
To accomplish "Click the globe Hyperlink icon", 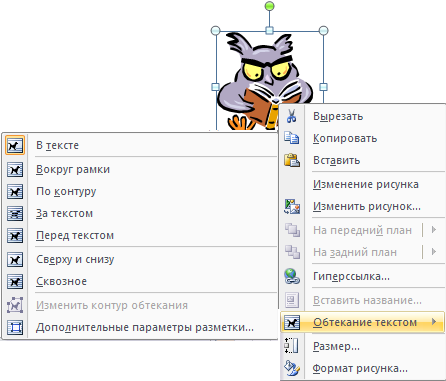I will (292, 276).
